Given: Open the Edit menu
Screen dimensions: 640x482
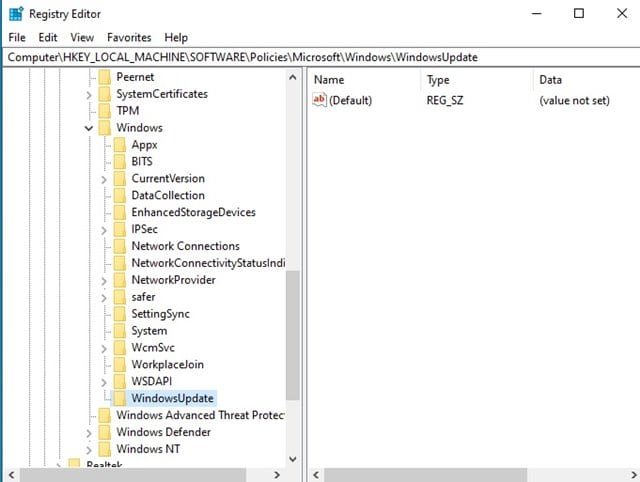Looking at the screenshot, I should tap(48, 37).
